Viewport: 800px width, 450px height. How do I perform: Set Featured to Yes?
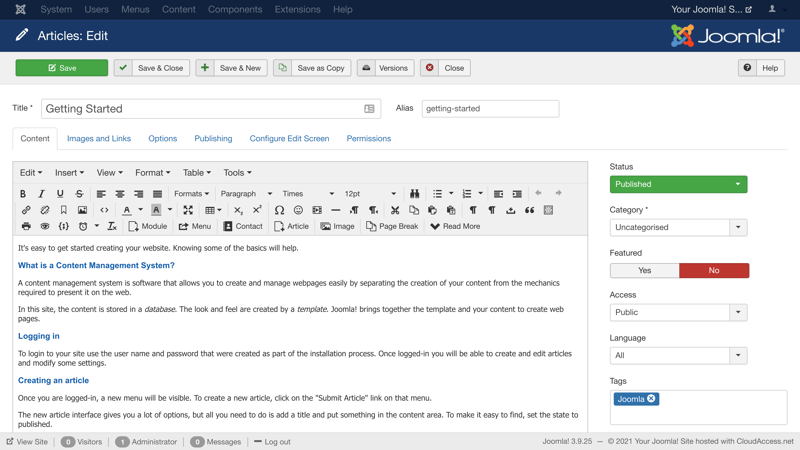(x=645, y=270)
